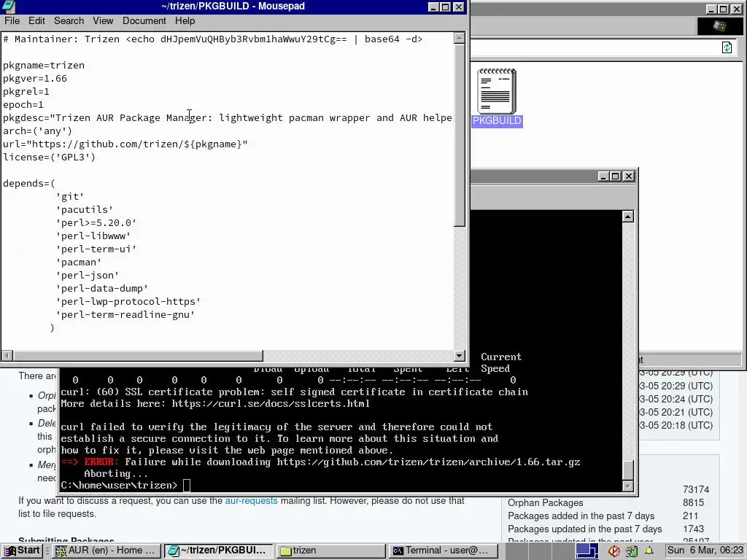The height and width of the screenshot is (560, 747).
Task: Click the 'perl-lwp-protocol-https' dependency line
Action: click(x=128, y=301)
